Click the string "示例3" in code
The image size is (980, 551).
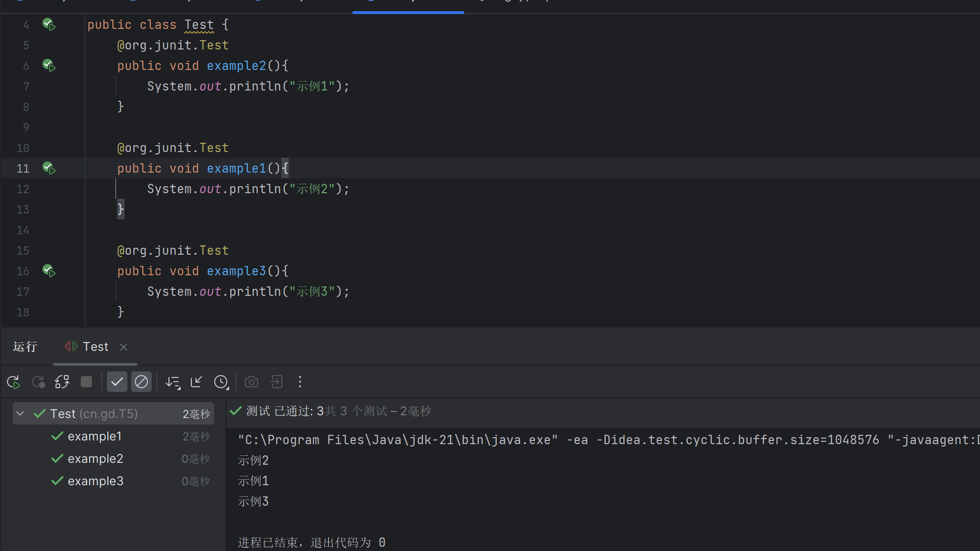tap(312, 292)
